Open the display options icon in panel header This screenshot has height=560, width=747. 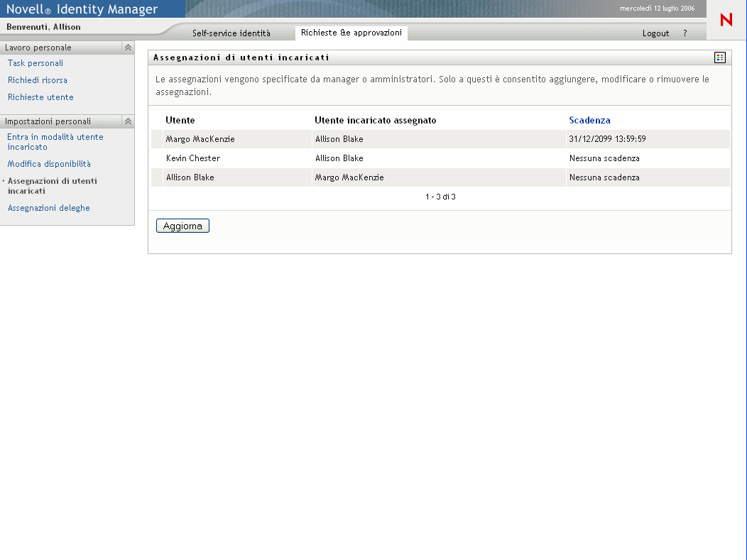[719, 57]
